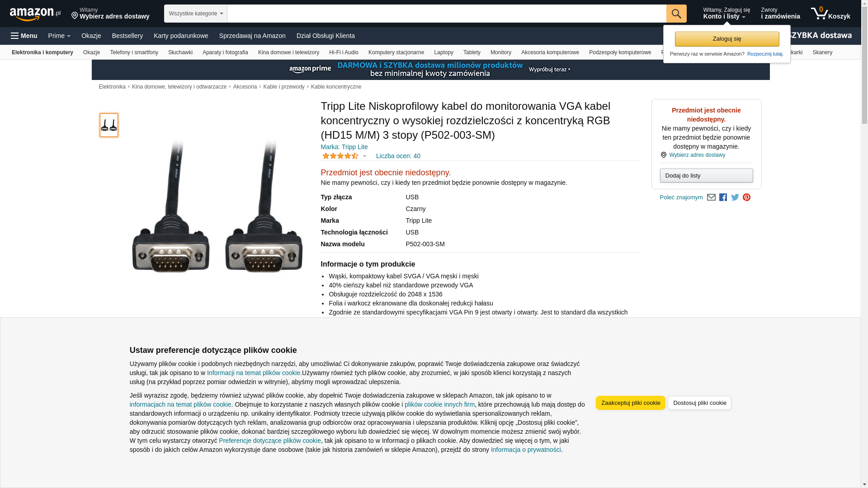Click the Dostosuj pliki cookie button
This screenshot has height=488, width=868.
click(x=699, y=403)
